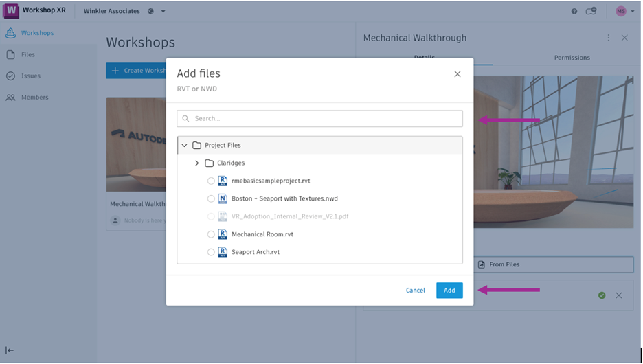Viewport: 643px width, 364px height.
Task: Switch to the Details tab
Action: tap(425, 58)
